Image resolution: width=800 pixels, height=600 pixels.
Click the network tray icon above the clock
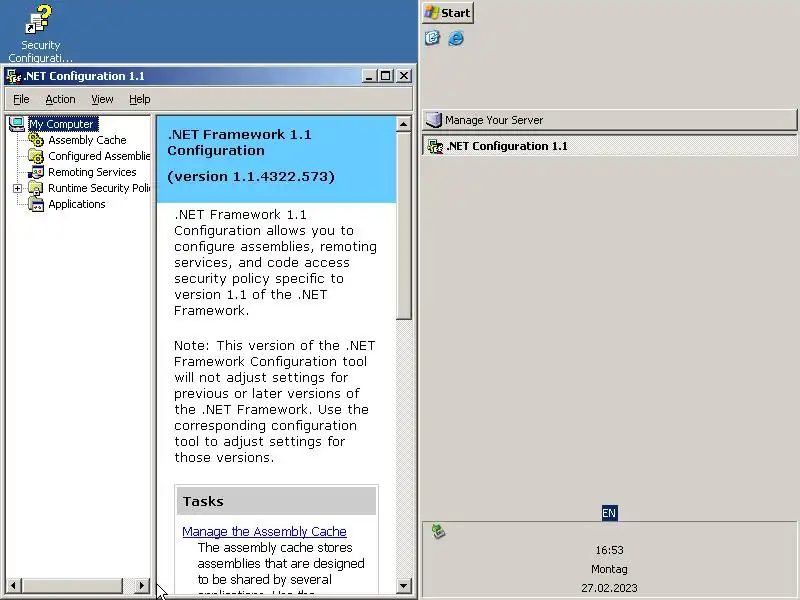point(438,531)
